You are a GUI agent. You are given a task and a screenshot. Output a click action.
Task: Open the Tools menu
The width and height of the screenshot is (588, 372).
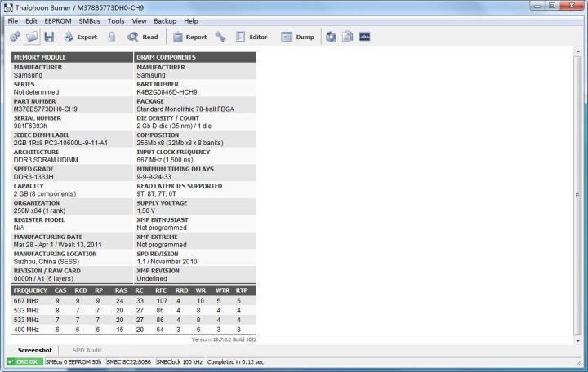pyautogui.click(x=116, y=21)
